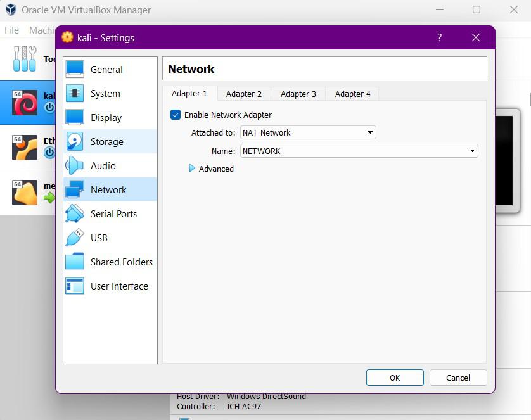Click the running green arrow icon of me VM
The width and height of the screenshot is (531, 420).
click(x=49, y=197)
